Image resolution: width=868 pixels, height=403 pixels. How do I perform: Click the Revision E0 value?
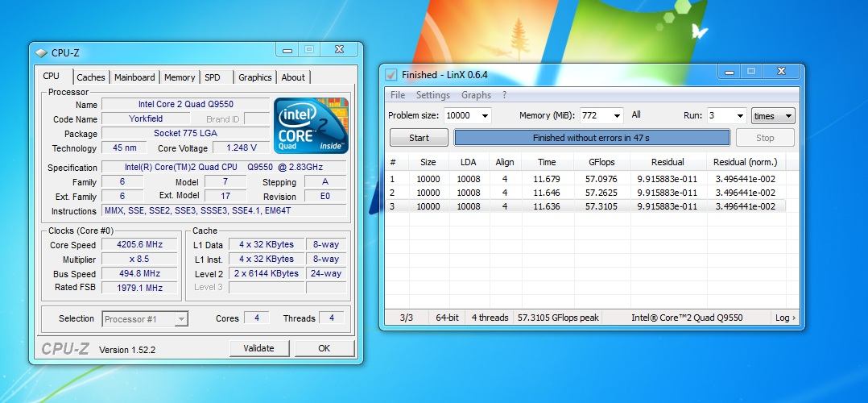click(x=325, y=196)
